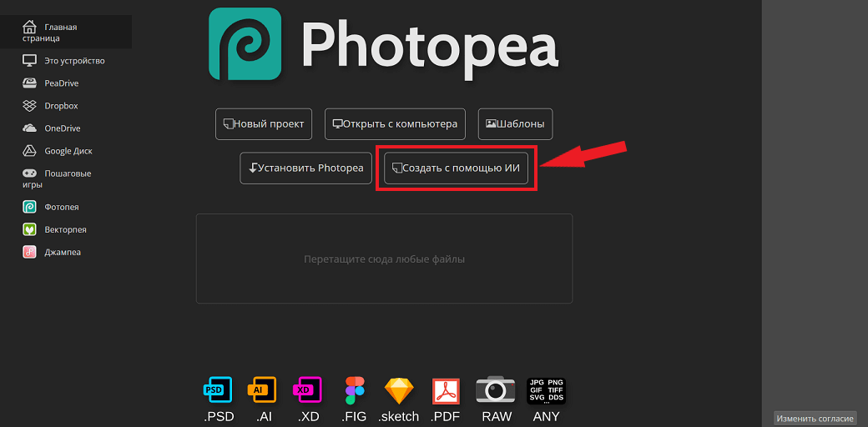
Task: Open PeaDrive in the sidebar
Action: [x=61, y=83]
